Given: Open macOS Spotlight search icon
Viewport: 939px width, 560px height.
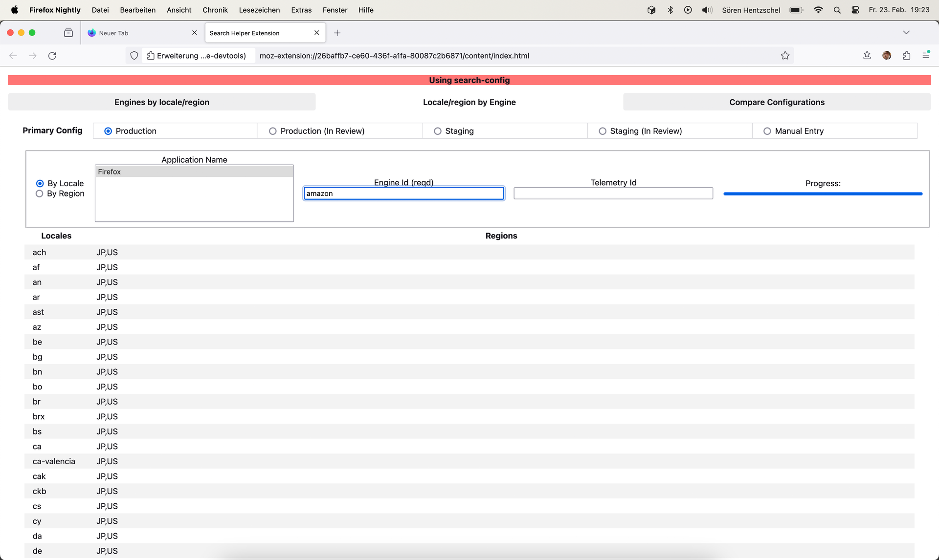Looking at the screenshot, I should pyautogui.click(x=837, y=10).
